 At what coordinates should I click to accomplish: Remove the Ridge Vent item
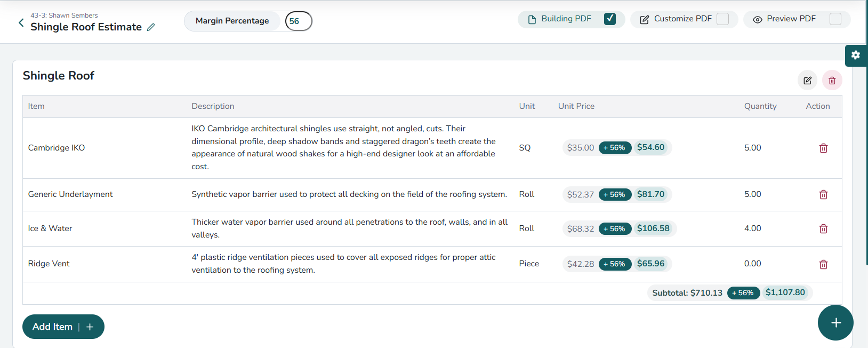point(823,265)
